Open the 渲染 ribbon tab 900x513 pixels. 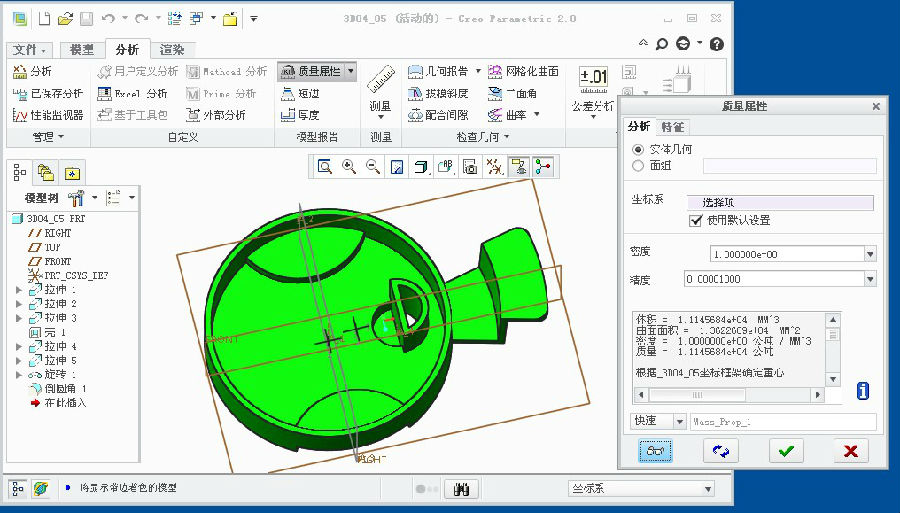click(x=171, y=50)
